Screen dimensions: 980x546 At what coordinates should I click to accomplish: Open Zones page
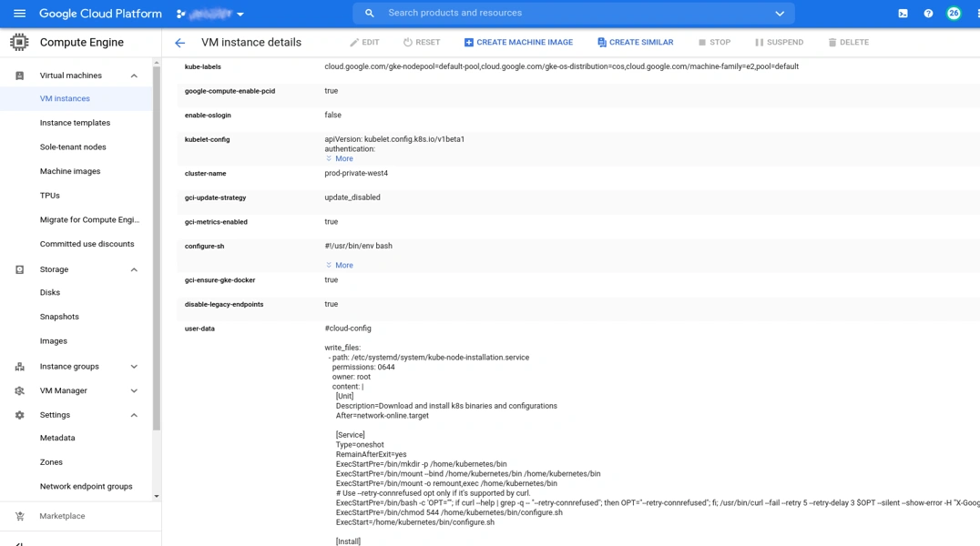tap(51, 462)
